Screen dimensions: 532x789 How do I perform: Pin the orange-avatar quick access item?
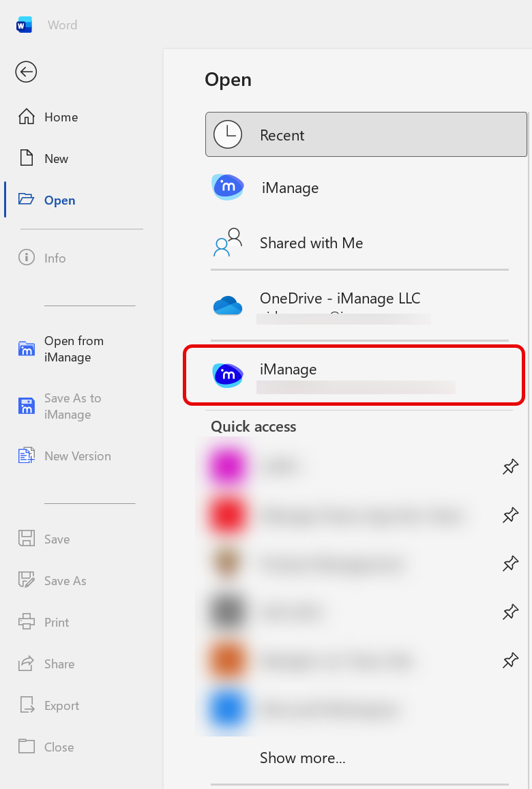510,659
